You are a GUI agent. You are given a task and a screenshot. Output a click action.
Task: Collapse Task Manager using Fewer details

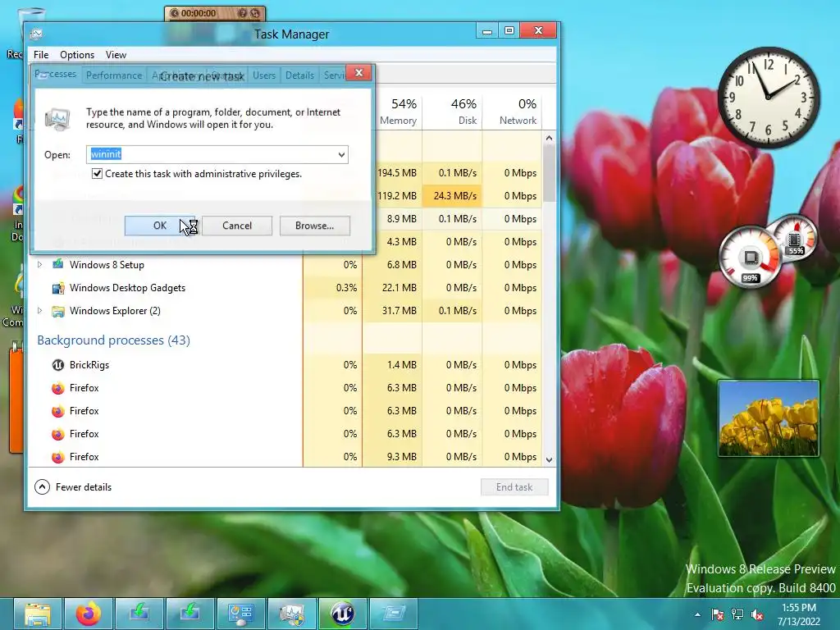pos(73,487)
